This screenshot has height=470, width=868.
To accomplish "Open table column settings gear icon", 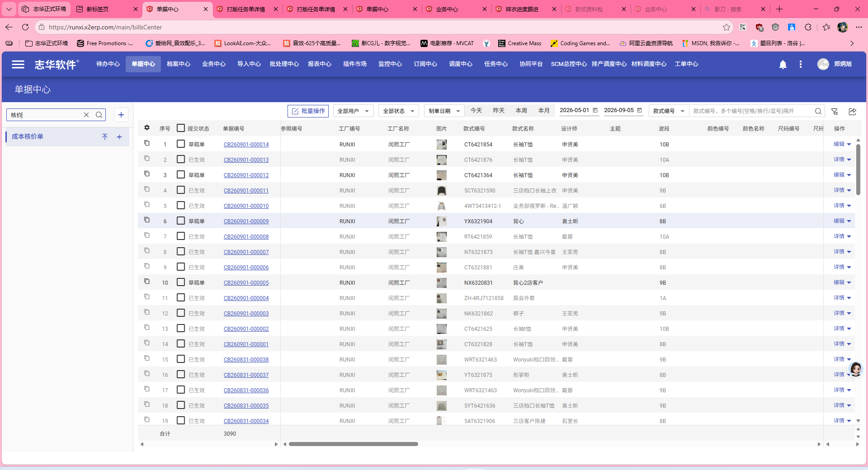I will click(x=147, y=128).
